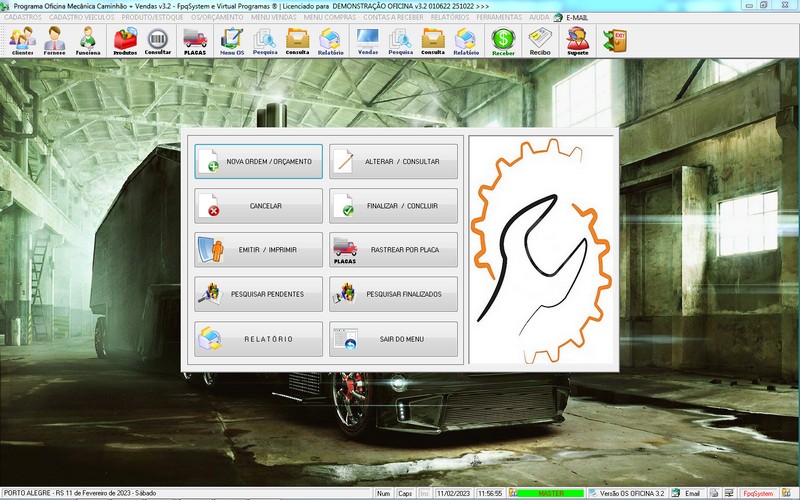
Task: Open the Clientes toolbar icon
Action: coord(22,41)
